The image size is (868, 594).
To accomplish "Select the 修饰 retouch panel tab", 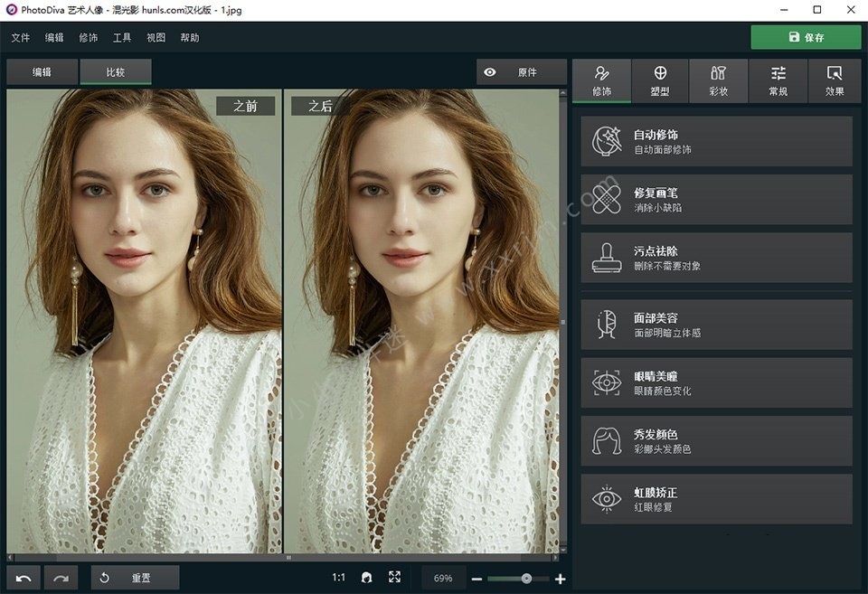I will tap(602, 80).
